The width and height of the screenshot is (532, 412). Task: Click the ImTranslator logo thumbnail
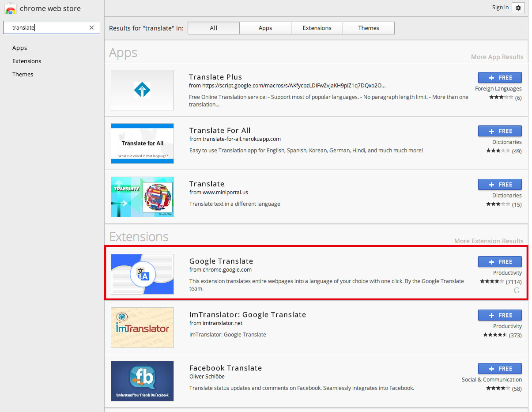tap(142, 328)
